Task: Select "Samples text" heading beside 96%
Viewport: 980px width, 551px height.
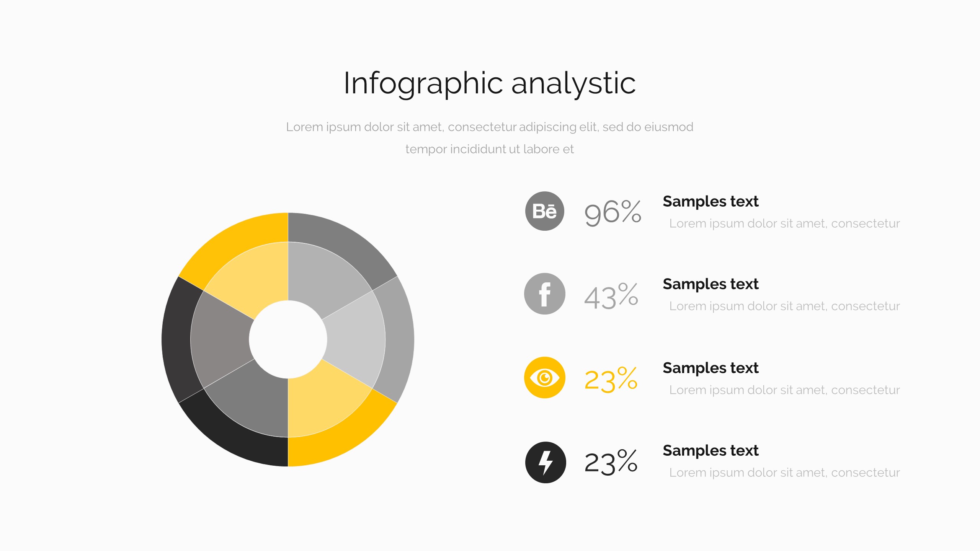Action: (x=710, y=201)
